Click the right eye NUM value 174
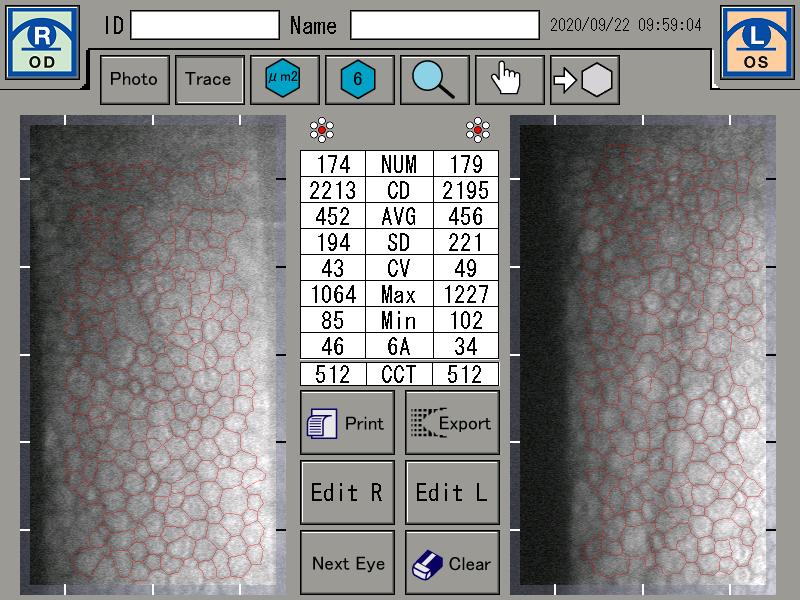The height and width of the screenshot is (600, 800). [333, 164]
